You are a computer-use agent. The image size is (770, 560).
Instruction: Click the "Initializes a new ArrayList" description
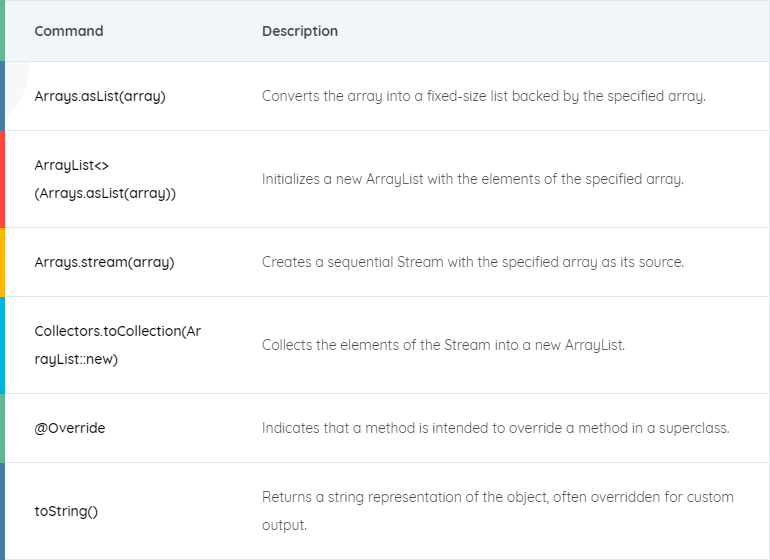pos(472,179)
